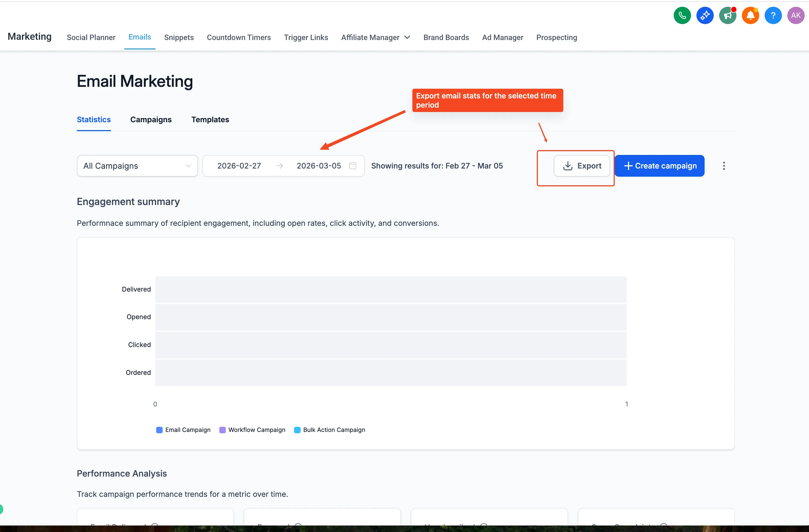Open the three-dot options menu
Viewport: 809px width, 532px height.
click(724, 166)
